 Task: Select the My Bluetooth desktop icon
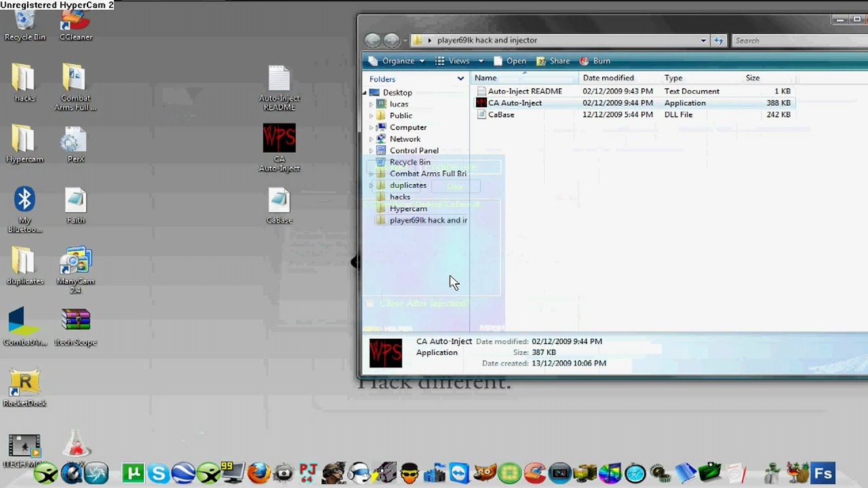(24, 209)
